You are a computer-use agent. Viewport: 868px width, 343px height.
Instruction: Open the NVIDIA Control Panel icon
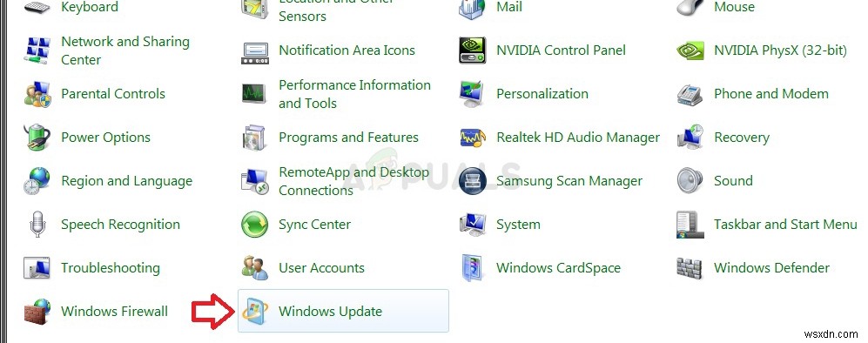473,50
